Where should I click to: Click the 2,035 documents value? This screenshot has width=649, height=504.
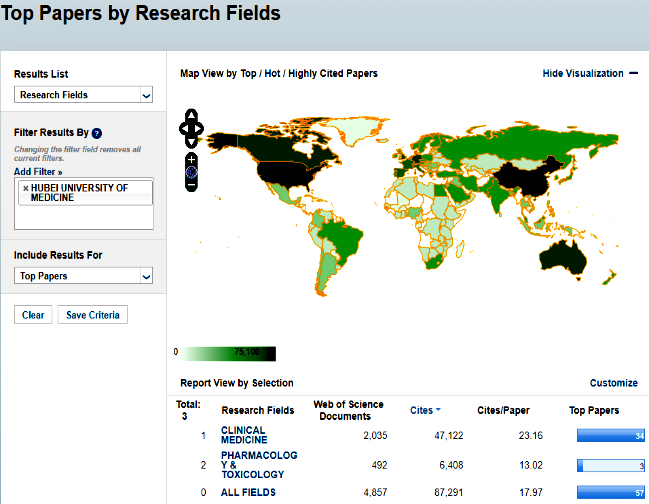coord(375,435)
